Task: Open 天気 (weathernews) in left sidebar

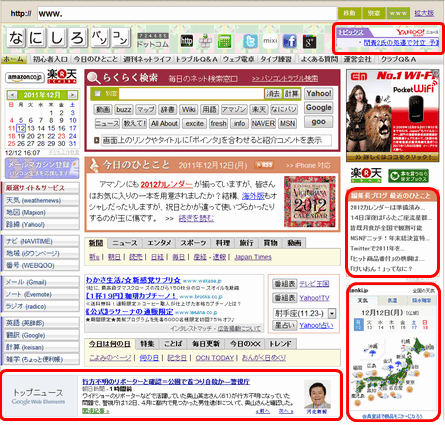Action: tap(40, 200)
